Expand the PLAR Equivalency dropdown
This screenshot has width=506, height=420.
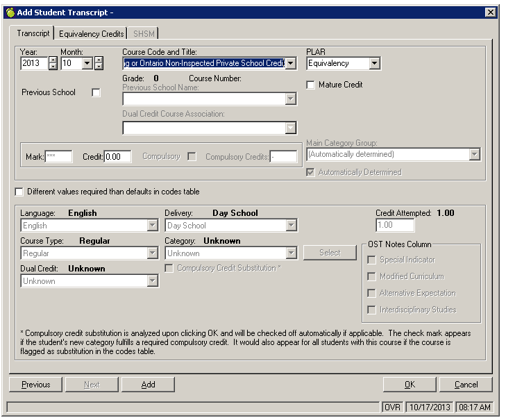point(374,63)
